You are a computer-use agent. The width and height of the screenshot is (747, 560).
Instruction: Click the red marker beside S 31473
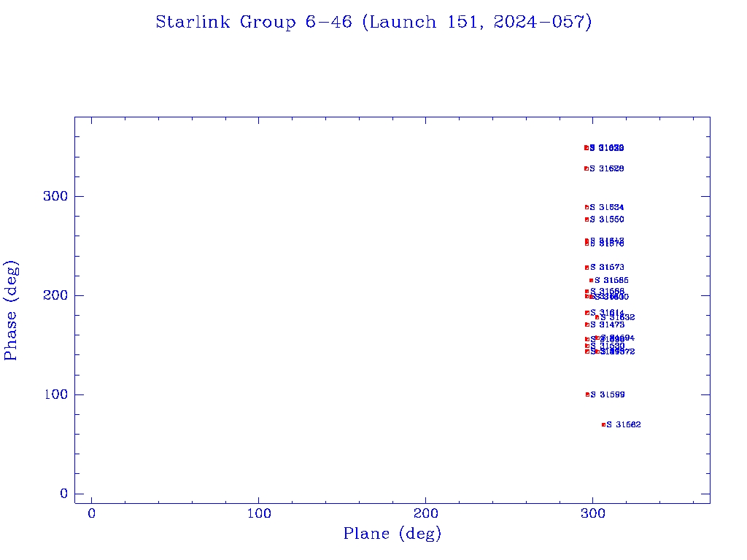tap(587, 324)
